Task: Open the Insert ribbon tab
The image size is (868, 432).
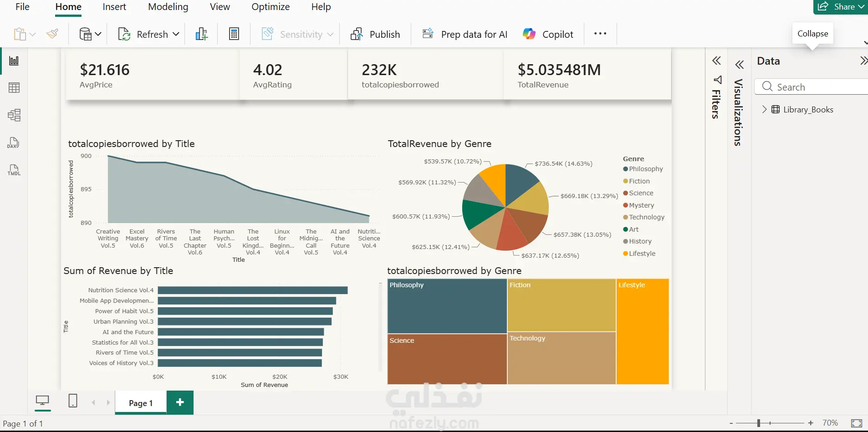Action: point(114,7)
